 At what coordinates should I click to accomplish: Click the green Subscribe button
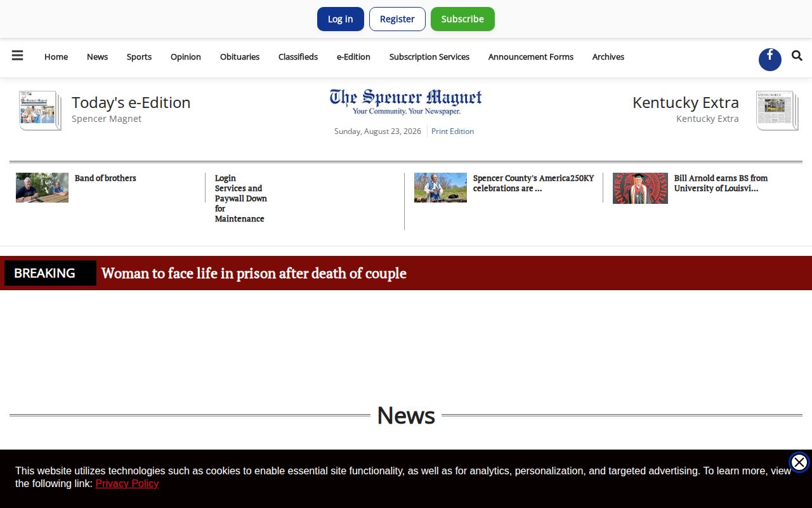462,19
